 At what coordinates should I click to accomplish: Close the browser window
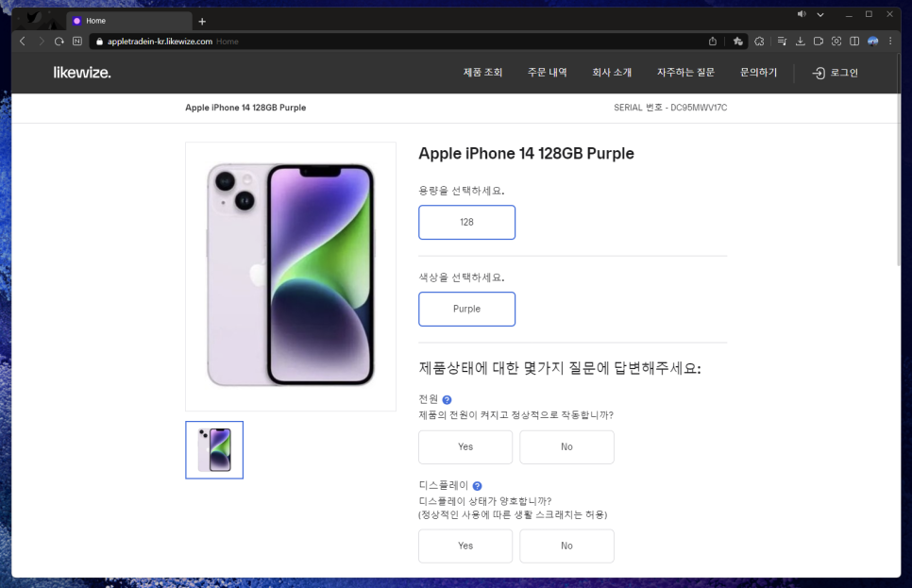(x=889, y=14)
